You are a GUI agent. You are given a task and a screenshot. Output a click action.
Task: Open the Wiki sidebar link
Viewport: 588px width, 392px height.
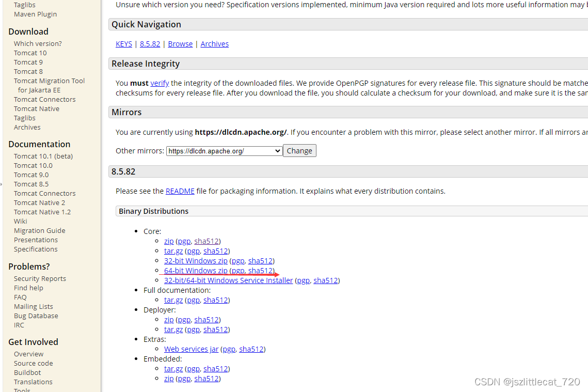(x=20, y=222)
